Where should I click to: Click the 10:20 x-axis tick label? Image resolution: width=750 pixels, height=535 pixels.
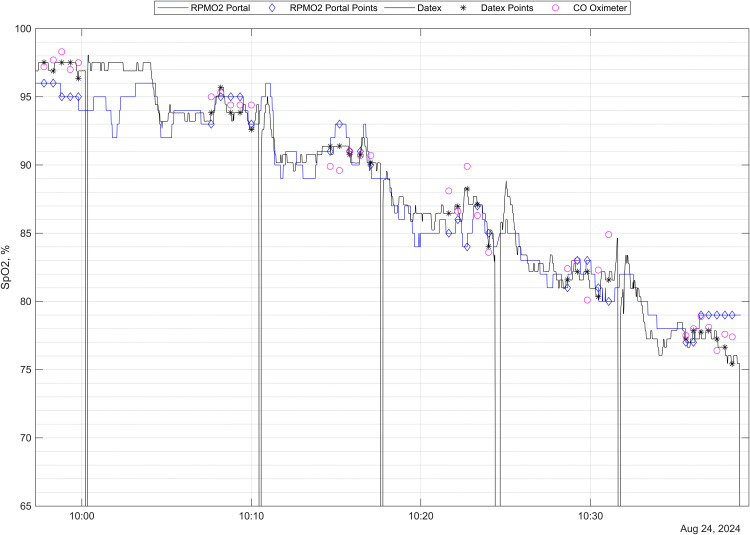[x=420, y=517]
